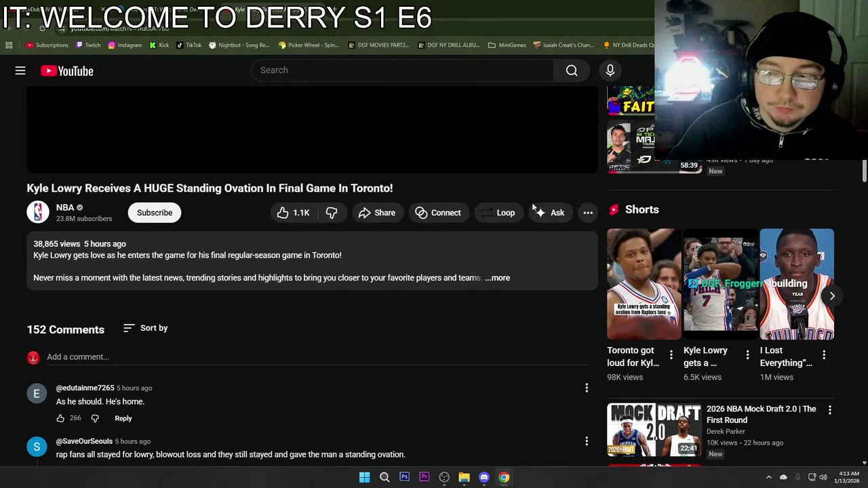Show next Shorts with the arrow
The width and height of the screenshot is (868, 488).
[x=832, y=296]
